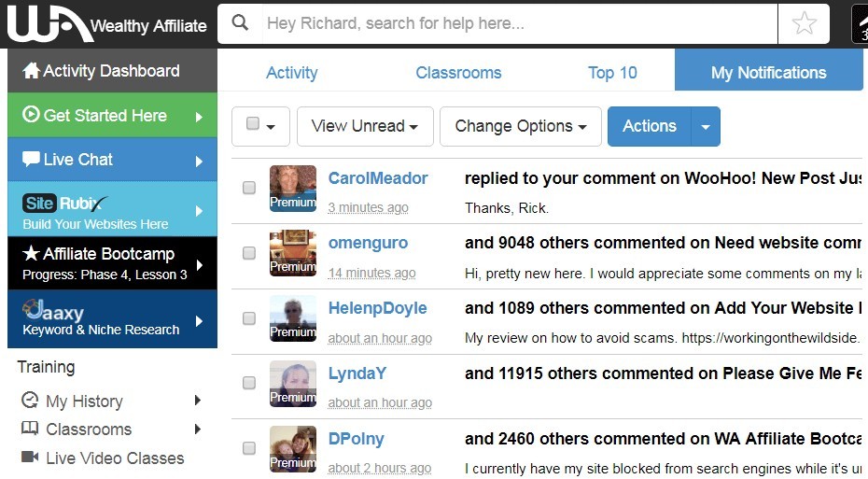868x479 pixels.
Task: Click the SiteRubix logo
Action: point(65,204)
